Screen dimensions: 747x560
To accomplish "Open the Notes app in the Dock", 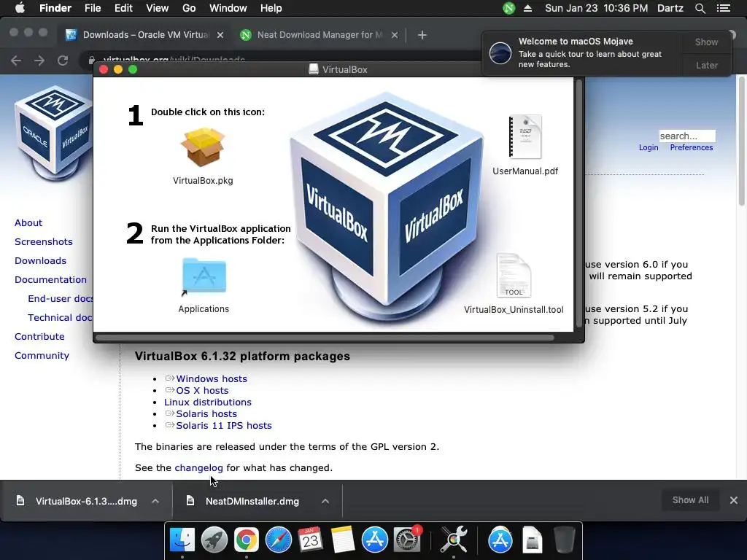I will (342, 540).
